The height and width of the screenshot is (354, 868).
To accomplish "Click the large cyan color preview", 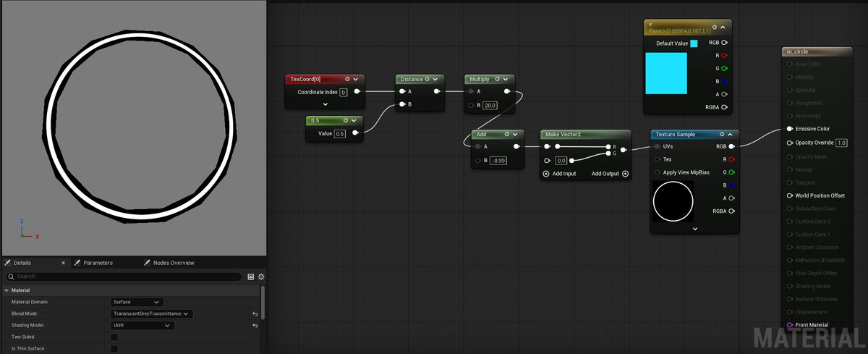I will pos(666,73).
